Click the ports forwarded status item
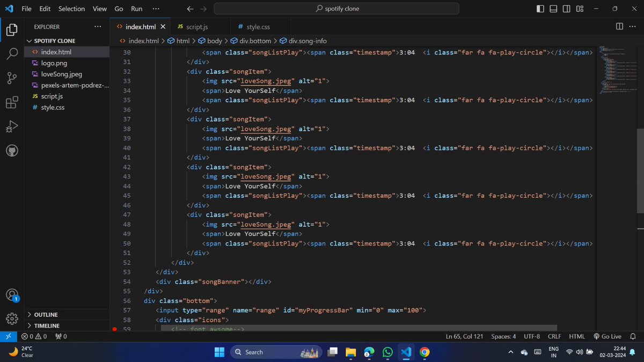Image resolution: width=644 pixels, height=362 pixels. click(x=61, y=336)
